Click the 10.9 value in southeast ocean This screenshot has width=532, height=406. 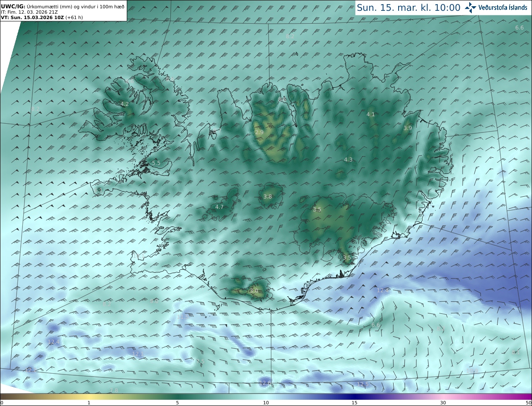click(x=472, y=371)
